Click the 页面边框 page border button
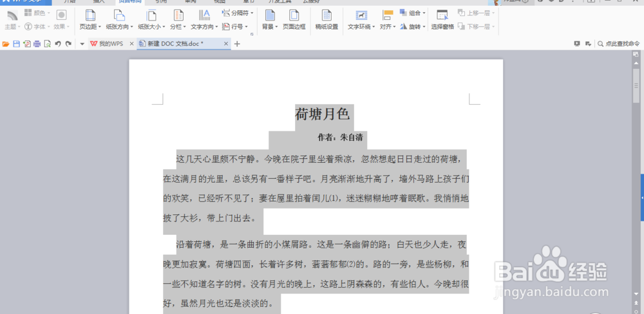 pos(294,20)
